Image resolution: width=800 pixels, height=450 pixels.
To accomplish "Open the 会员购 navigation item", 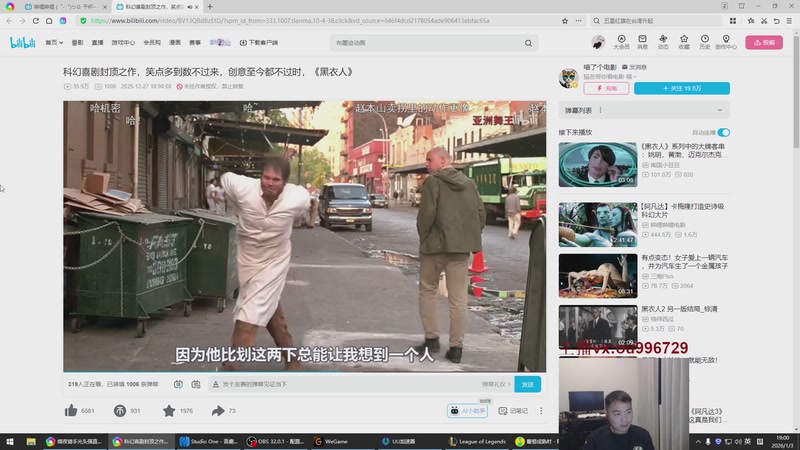I will (152, 43).
